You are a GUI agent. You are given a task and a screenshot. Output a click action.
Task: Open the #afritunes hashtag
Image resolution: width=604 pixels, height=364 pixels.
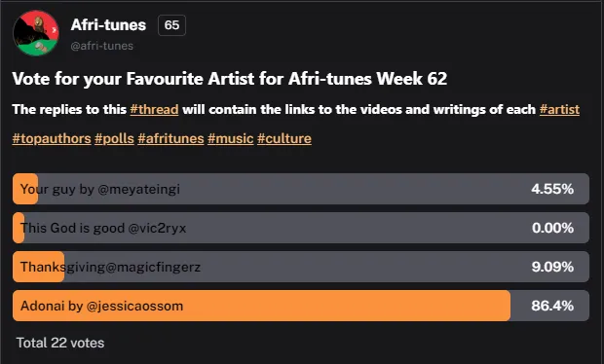pos(170,138)
